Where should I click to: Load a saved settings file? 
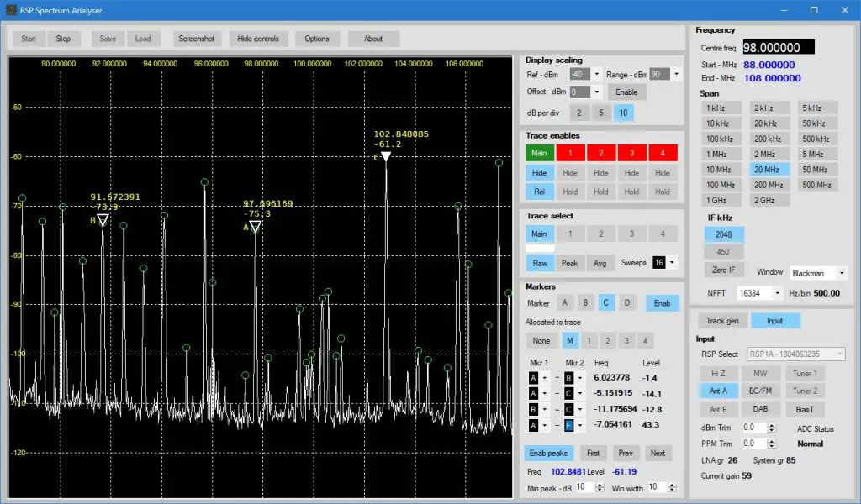point(143,38)
